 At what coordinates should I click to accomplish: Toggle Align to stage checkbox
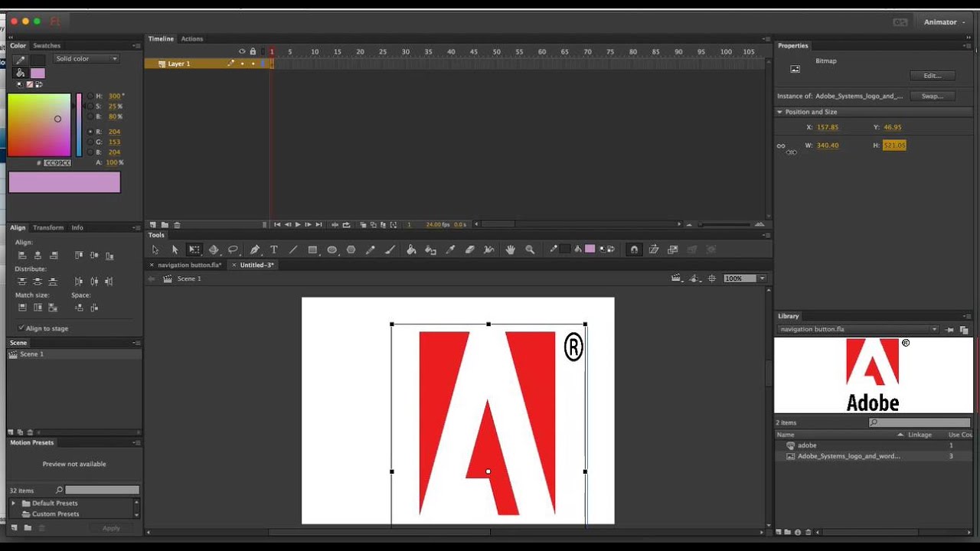(x=21, y=328)
